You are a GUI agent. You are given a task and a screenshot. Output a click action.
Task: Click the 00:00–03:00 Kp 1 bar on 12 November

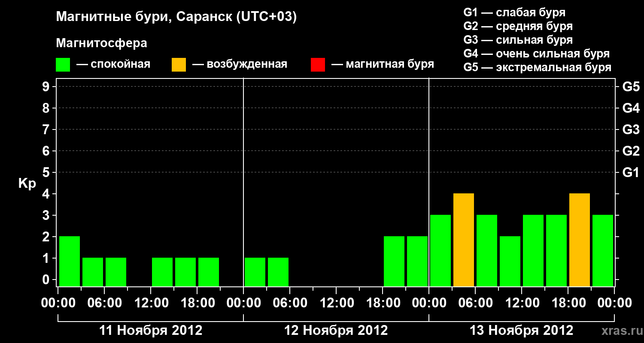click(x=255, y=272)
